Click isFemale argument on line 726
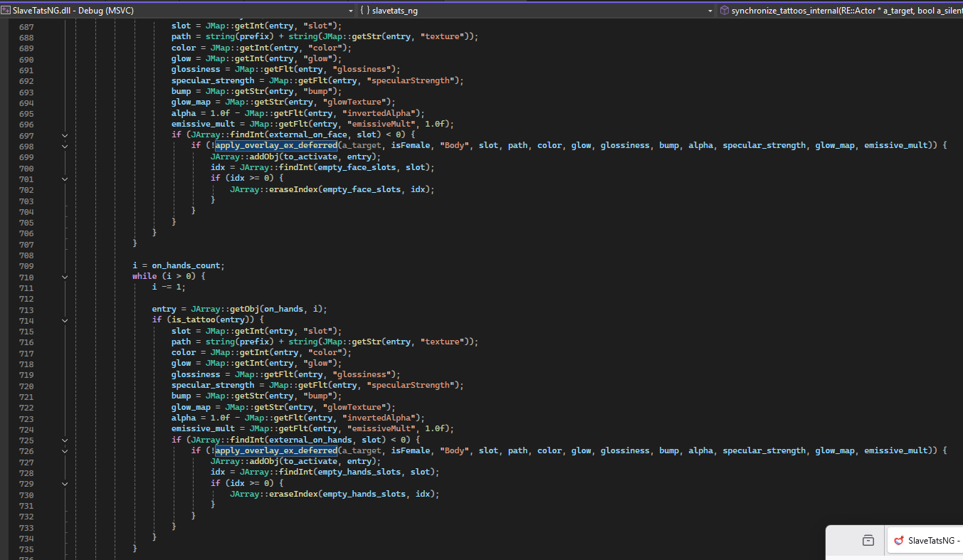Image resolution: width=963 pixels, height=560 pixels. 410,450
